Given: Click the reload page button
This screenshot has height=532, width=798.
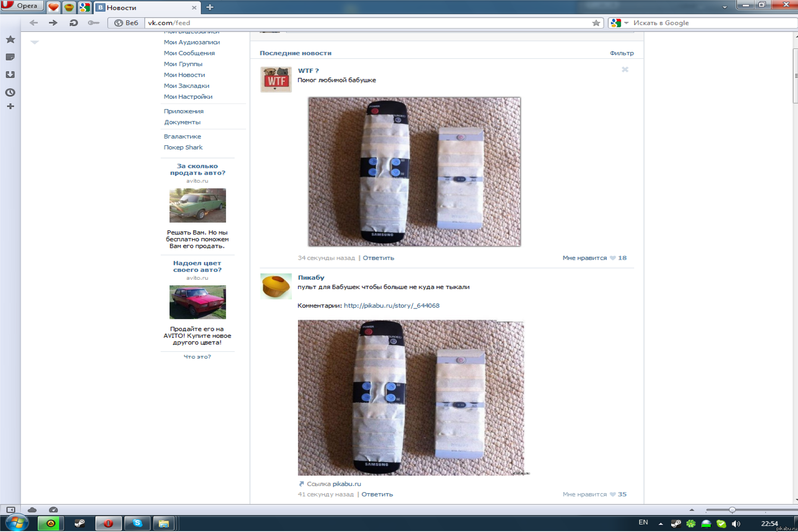Looking at the screenshot, I should point(74,23).
